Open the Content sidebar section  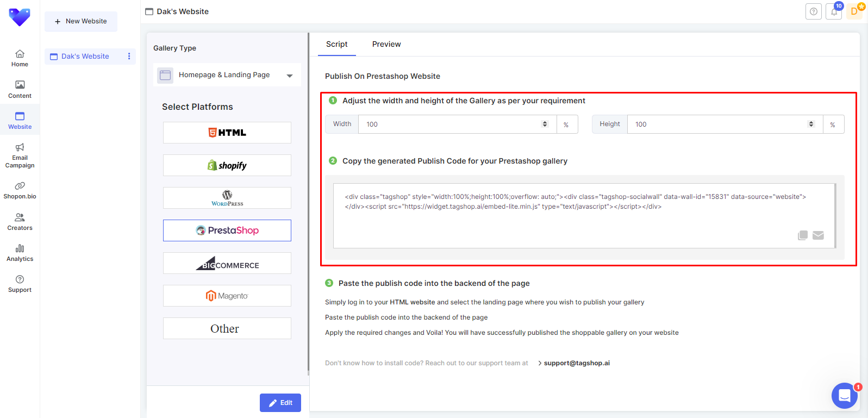pos(20,90)
